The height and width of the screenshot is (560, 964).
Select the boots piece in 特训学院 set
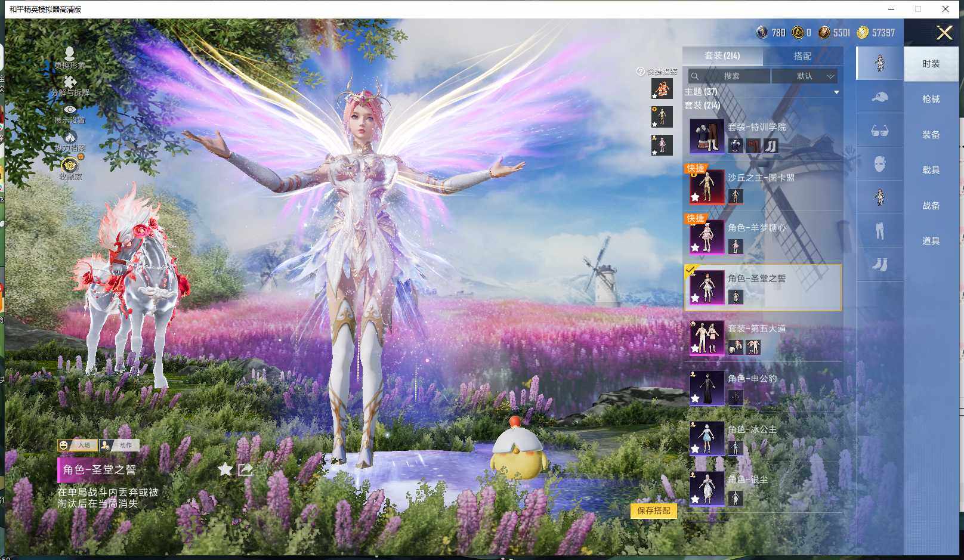point(771,146)
